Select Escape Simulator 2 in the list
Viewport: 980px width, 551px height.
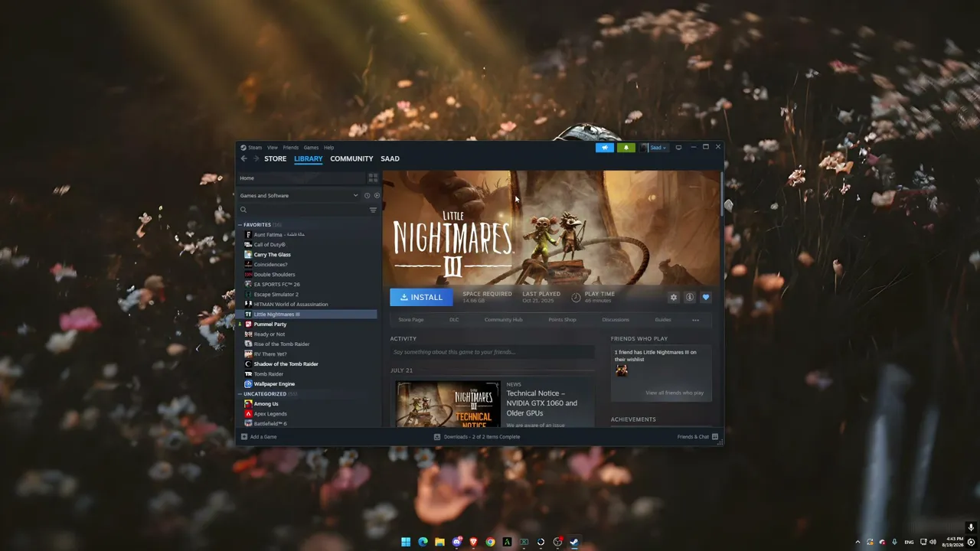tap(308, 295)
